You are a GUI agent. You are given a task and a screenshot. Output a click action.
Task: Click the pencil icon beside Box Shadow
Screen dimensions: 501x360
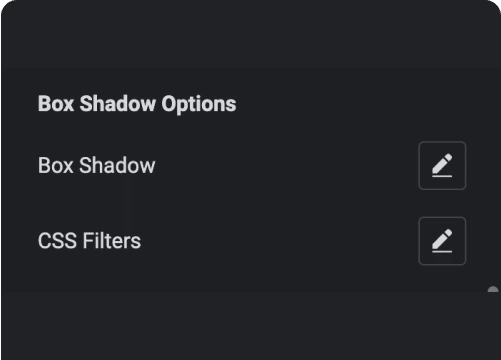click(442, 166)
